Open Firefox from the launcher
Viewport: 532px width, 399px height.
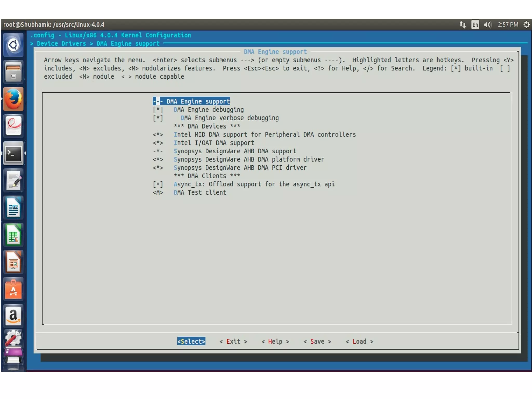coord(13,99)
